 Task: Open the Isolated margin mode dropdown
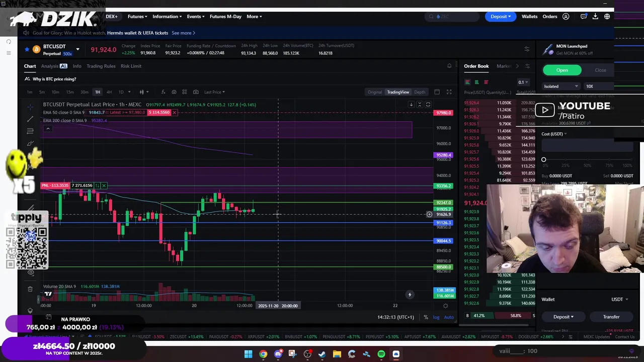click(x=561, y=86)
